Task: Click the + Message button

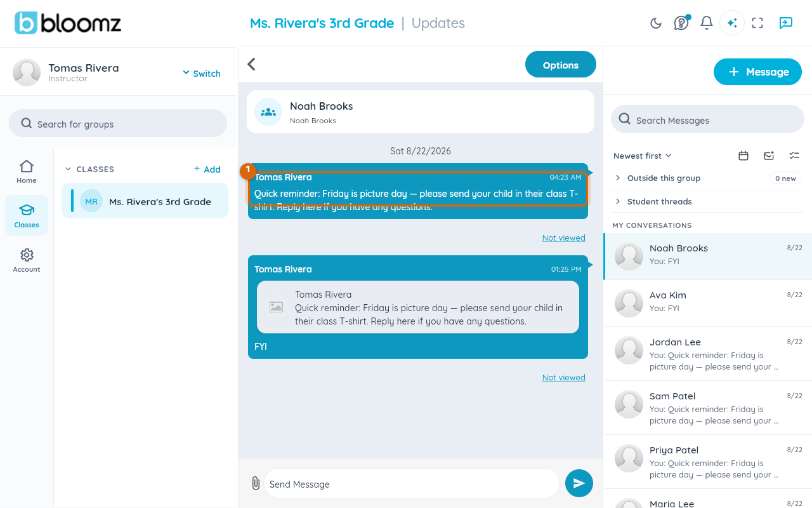Action: pyautogui.click(x=757, y=72)
